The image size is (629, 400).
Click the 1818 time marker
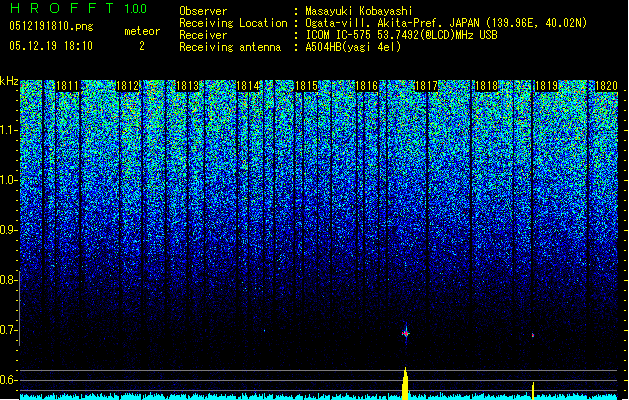coord(486,86)
